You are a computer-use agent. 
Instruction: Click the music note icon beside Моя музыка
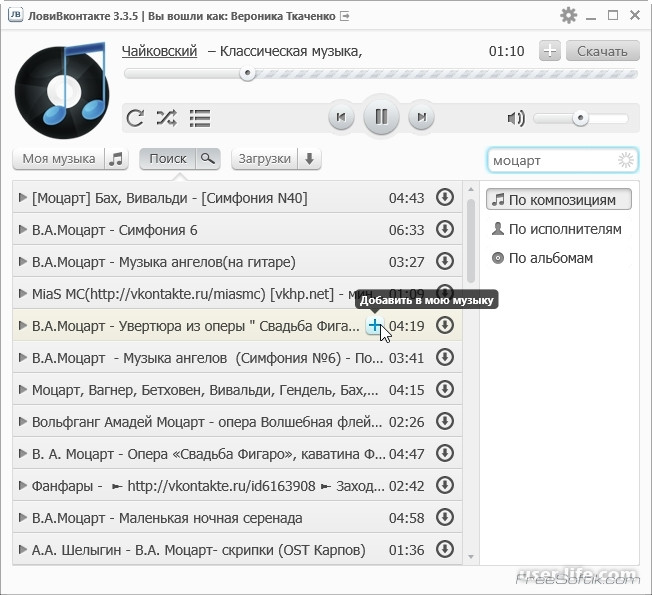click(116, 159)
